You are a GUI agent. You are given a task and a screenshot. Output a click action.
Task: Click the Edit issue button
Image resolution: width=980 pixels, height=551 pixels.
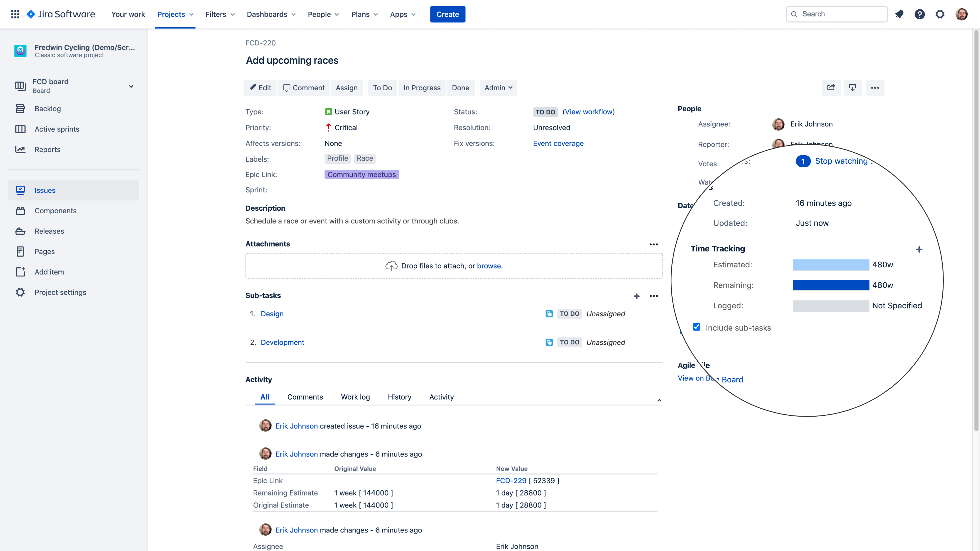(x=260, y=87)
